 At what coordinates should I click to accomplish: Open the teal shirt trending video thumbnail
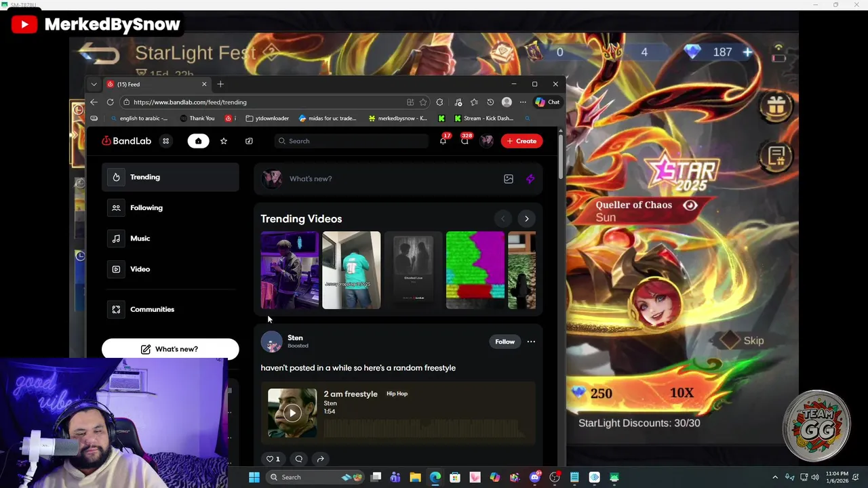351,270
